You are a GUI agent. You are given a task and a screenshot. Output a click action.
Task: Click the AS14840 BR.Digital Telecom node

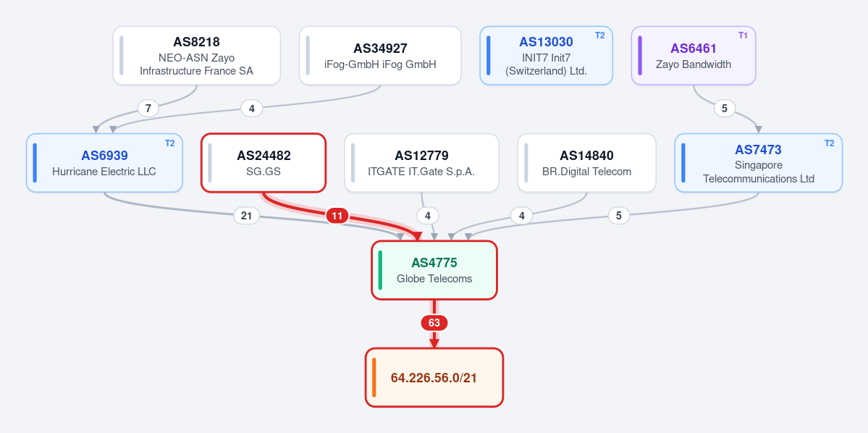[587, 163]
